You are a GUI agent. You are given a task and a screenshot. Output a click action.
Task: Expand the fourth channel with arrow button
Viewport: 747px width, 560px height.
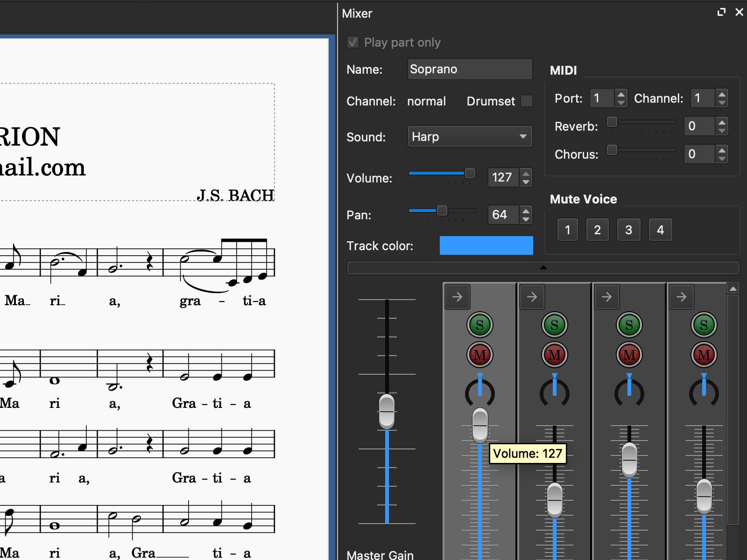point(682,297)
